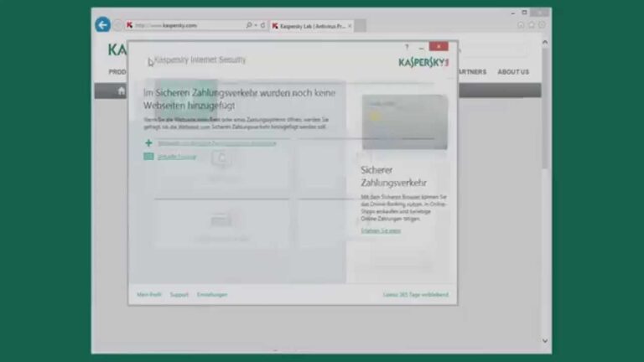Open the Support link in dialog footer
644x362 pixels.
coord(179,295)
